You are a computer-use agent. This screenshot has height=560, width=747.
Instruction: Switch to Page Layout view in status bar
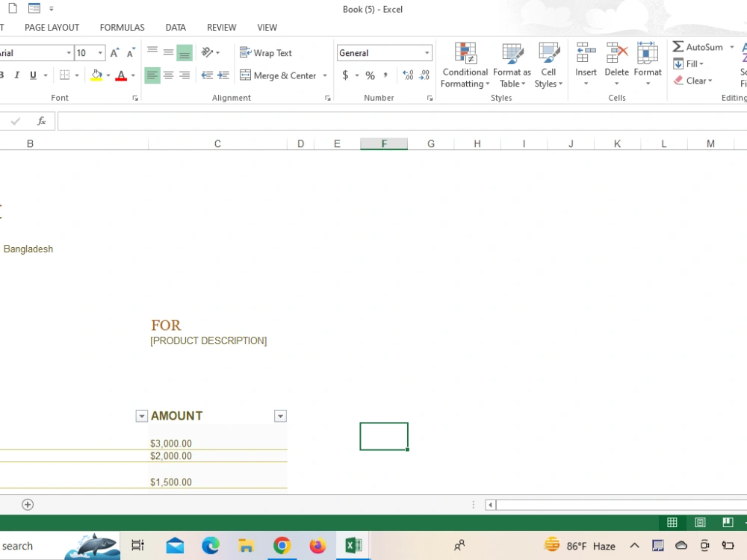(700, 523)
